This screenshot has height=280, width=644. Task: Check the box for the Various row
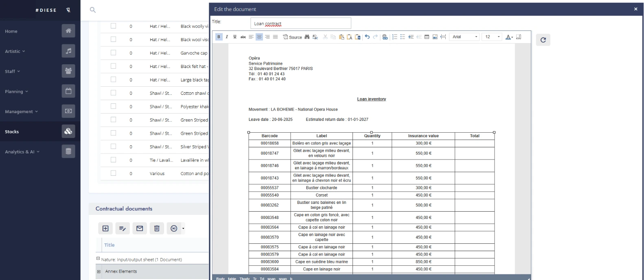(113, 173)
